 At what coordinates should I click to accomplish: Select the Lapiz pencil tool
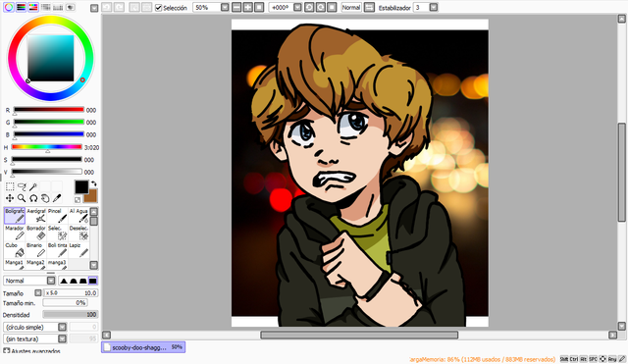point(78,250)
